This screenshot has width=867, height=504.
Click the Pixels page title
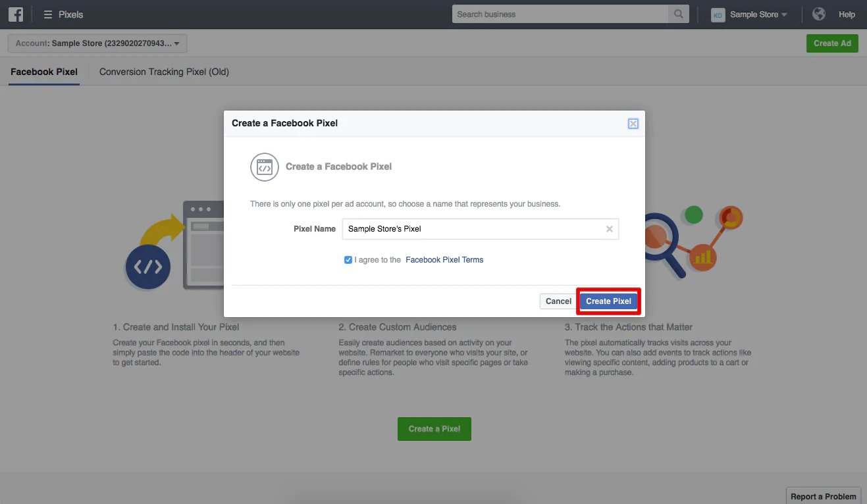[x=70, y=14]
